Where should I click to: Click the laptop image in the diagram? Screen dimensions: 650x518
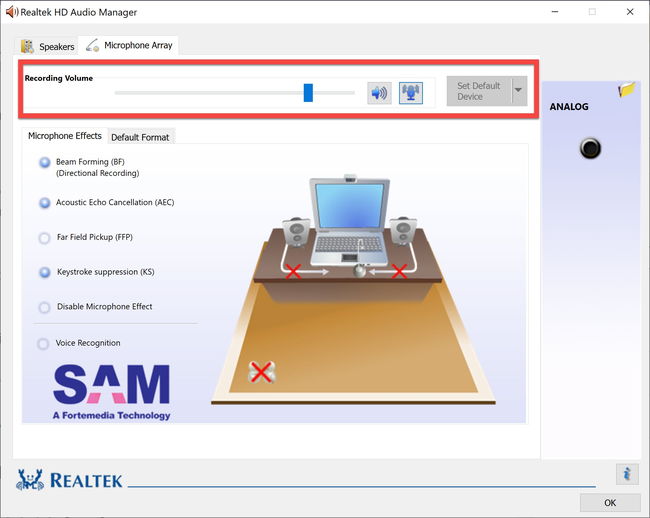349,222
